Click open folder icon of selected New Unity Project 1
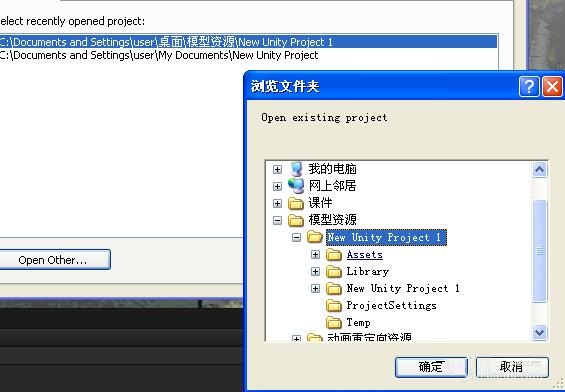The height and width of the screenshot is (392, 565). [315, 237]
